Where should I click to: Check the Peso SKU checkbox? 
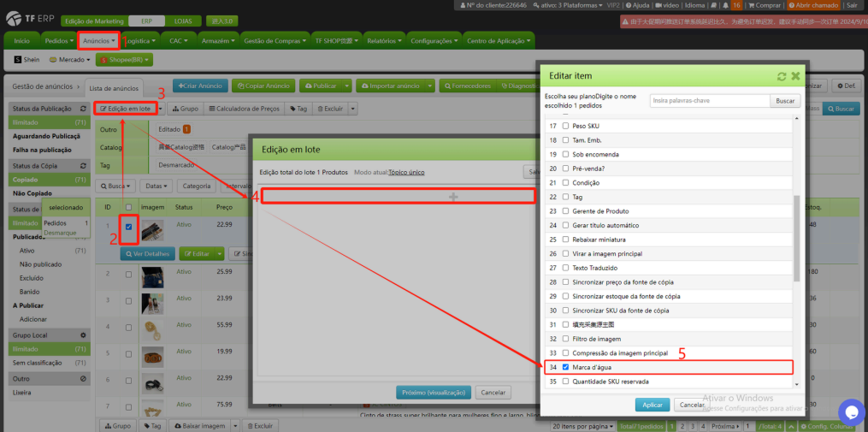pyautogui.click(x=565, y=126)
